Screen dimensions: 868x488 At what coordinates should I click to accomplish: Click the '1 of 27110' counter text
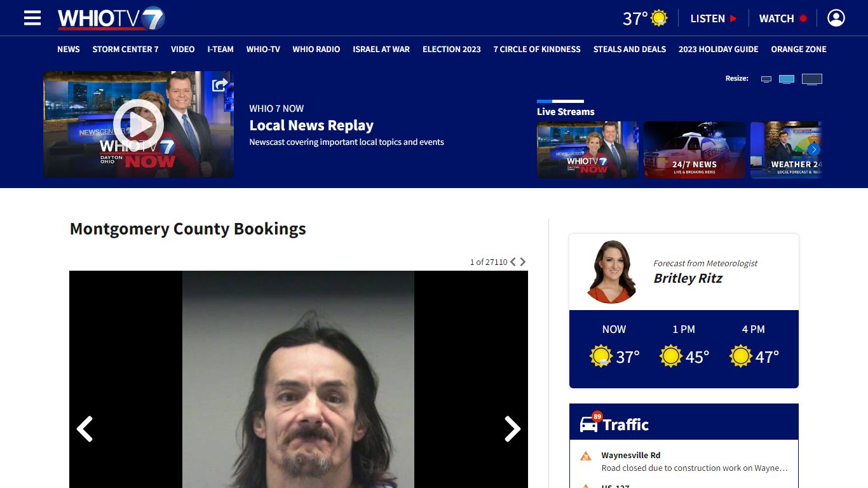coord(489,262)
